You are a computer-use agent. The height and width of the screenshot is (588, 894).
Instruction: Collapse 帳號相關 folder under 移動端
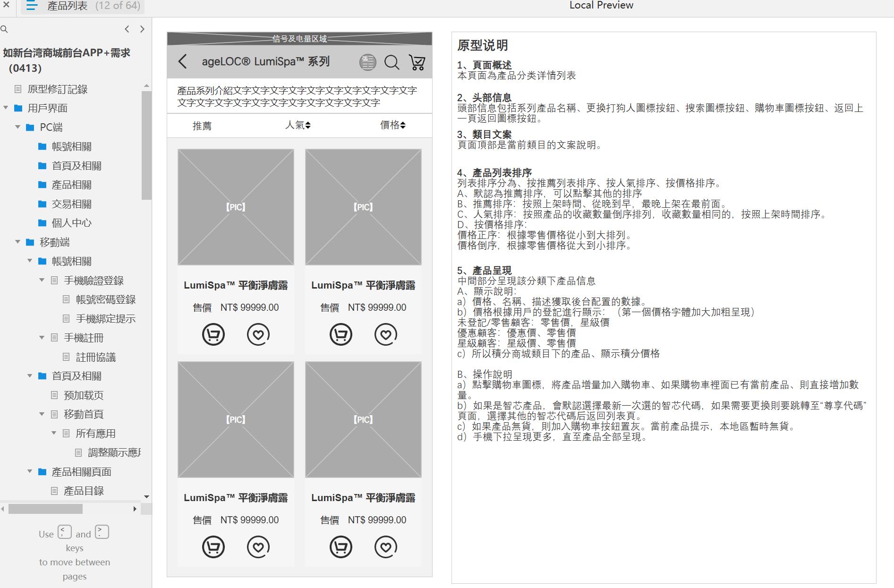coord(30,261)
